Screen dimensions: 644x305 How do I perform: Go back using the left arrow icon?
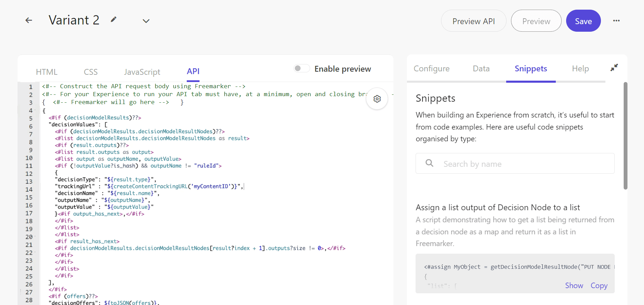[x=29, y=20]
